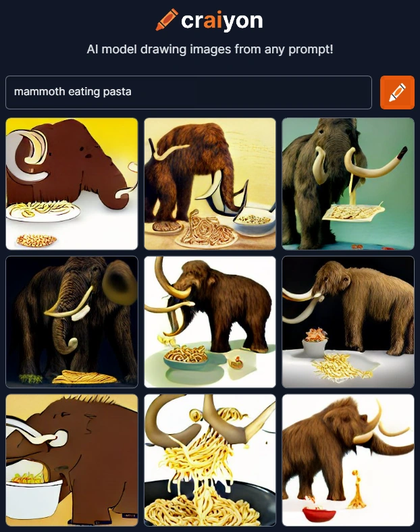Select close-up spaghetti with tusks image

(x=210, y=460)
